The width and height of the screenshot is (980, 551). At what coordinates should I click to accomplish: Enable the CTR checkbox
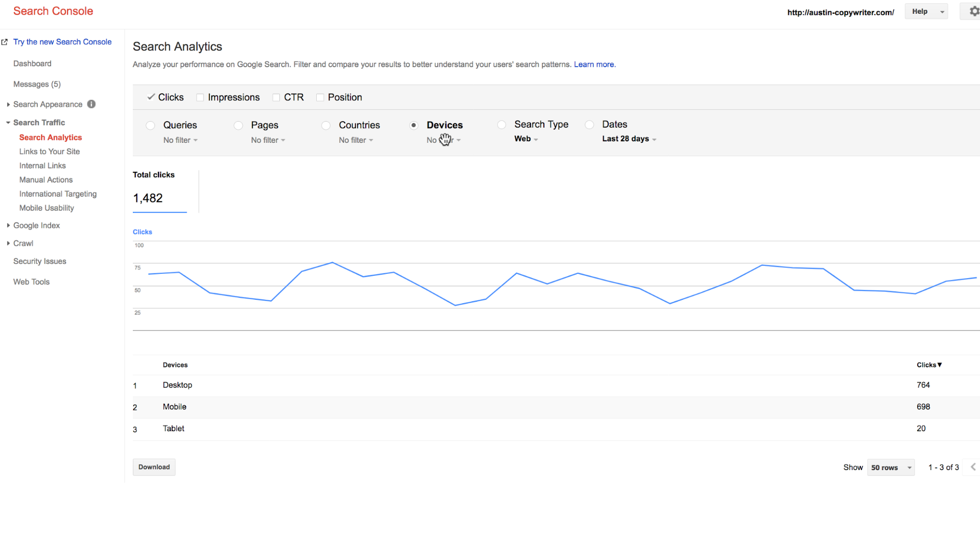pos(276,97)
